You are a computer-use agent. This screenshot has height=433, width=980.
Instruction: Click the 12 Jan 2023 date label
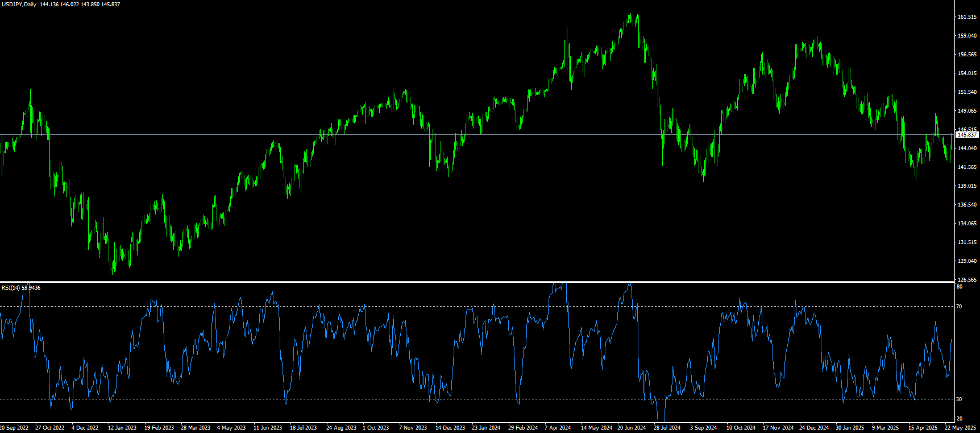point(122,428)
